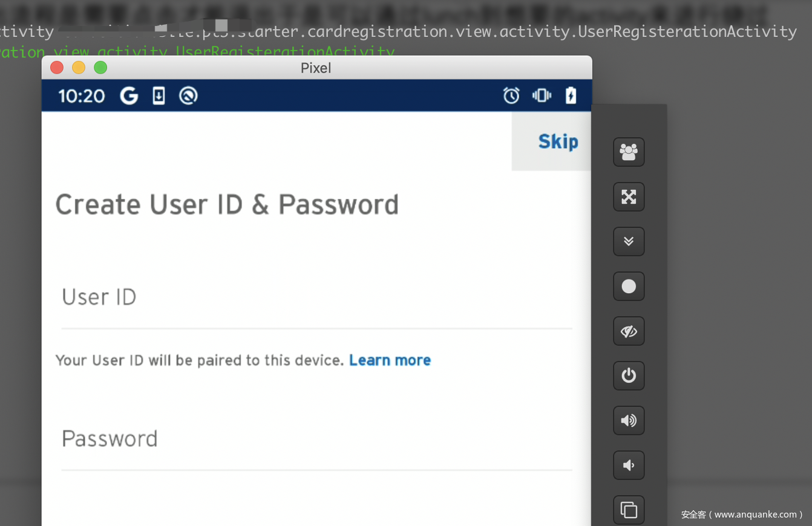Maximize the Pixel window with green button
This screenshot has width=812, height=526.
point(100,68)
